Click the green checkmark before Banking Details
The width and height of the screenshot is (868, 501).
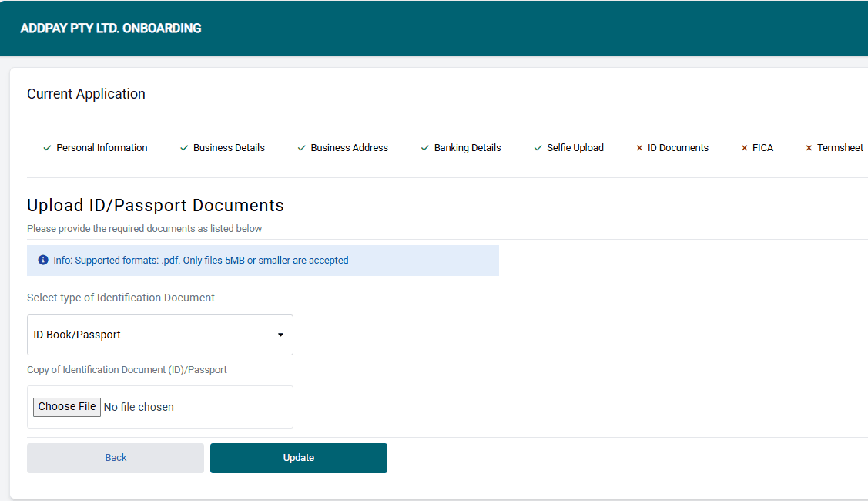(425, 148)
